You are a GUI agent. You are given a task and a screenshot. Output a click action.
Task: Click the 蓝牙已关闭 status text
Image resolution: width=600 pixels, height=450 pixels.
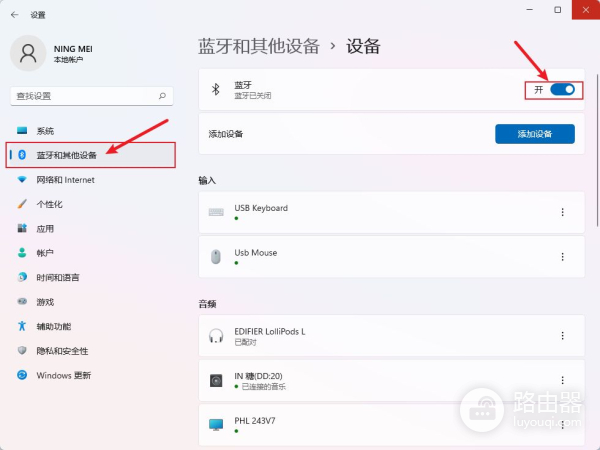click(253, 95)
